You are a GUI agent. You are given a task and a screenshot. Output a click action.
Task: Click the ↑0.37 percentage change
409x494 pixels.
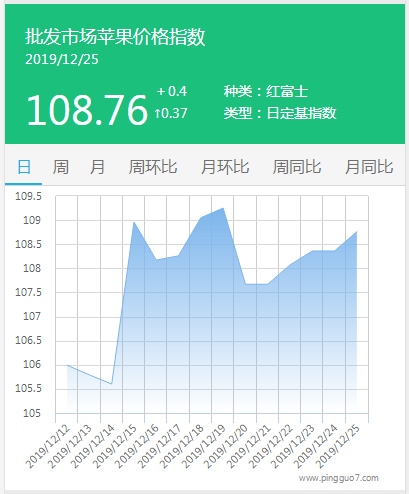tap(171, 113)
